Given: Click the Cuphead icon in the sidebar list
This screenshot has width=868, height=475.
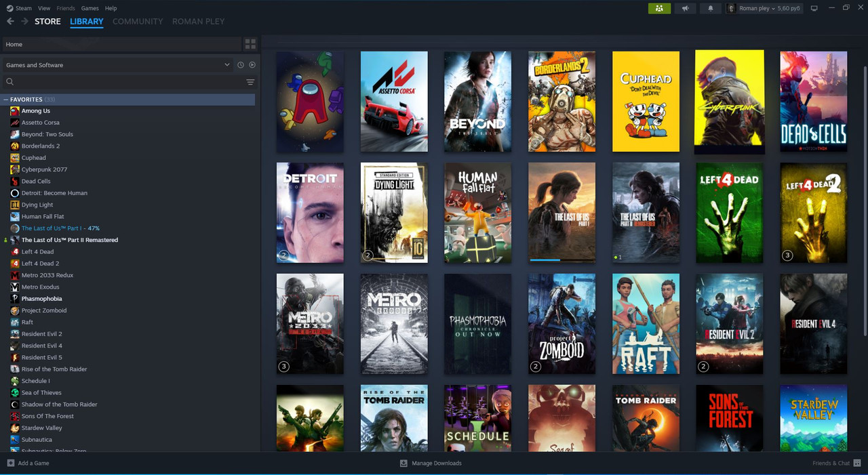Looking at the screenshot, I should [15, 158].
